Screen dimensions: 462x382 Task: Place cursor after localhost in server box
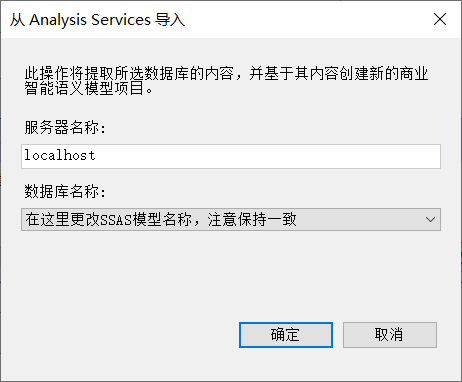pyautogui.click(x=97, y=156)
